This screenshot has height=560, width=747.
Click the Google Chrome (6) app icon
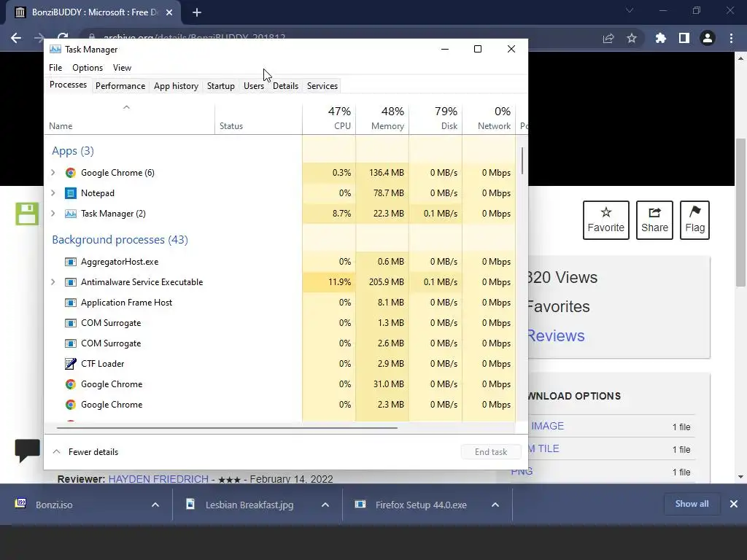pyautogui.click(x=71, y=173)
